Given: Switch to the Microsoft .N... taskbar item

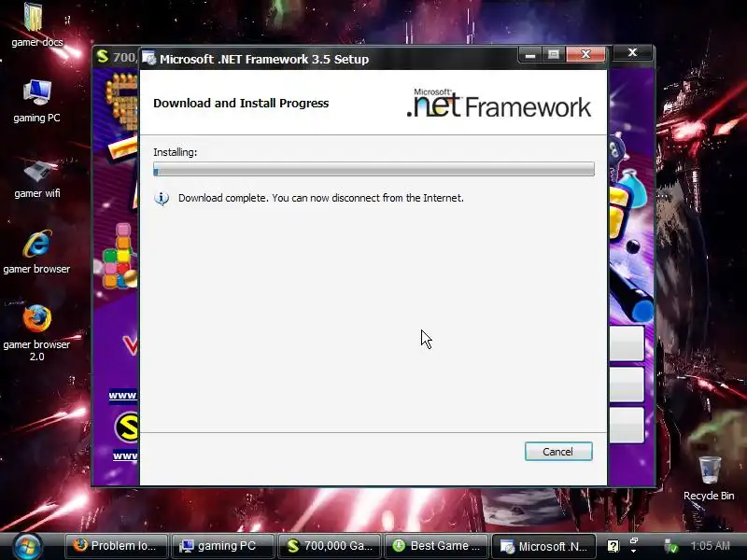Looking at the screenshot, I should (x=543, y=546).
